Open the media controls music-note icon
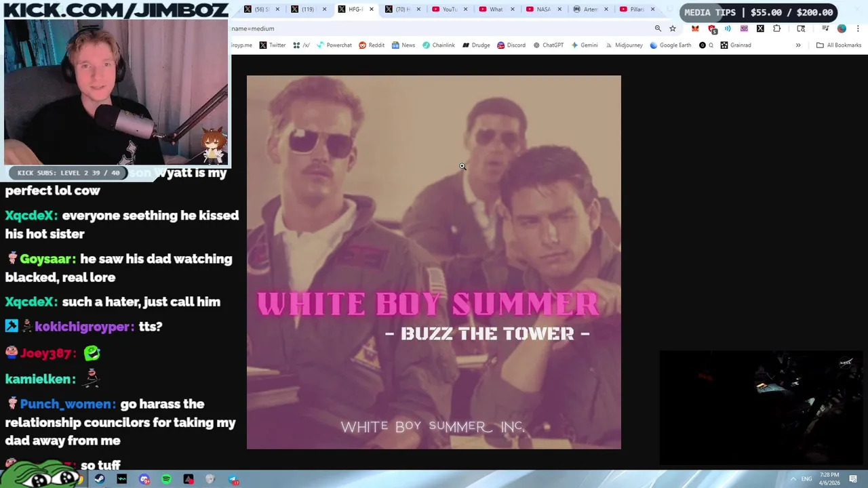The image size is (868, 488). (x=825, y=28)
